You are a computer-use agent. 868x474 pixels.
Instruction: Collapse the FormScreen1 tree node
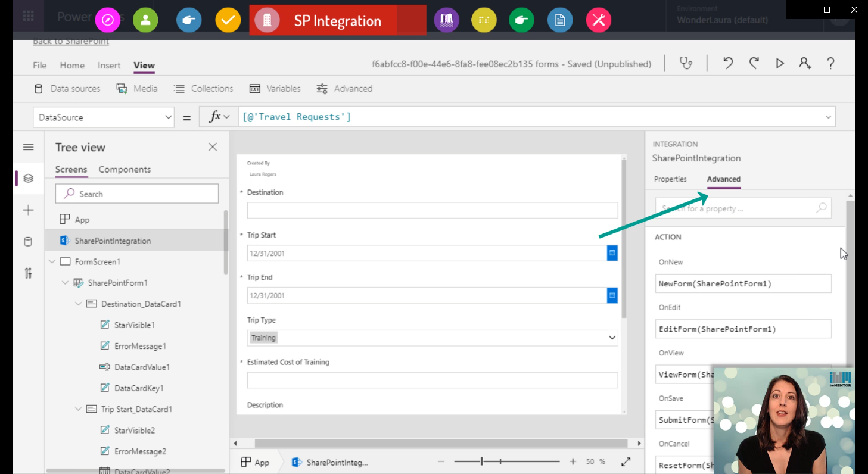tap(52, 261)
